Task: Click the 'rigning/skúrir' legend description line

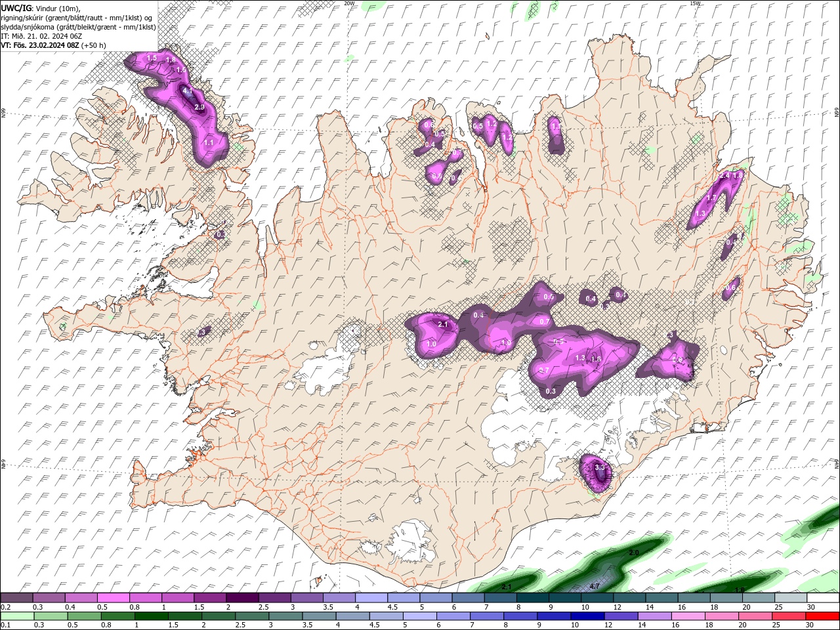Action: [x=77, y=18]
